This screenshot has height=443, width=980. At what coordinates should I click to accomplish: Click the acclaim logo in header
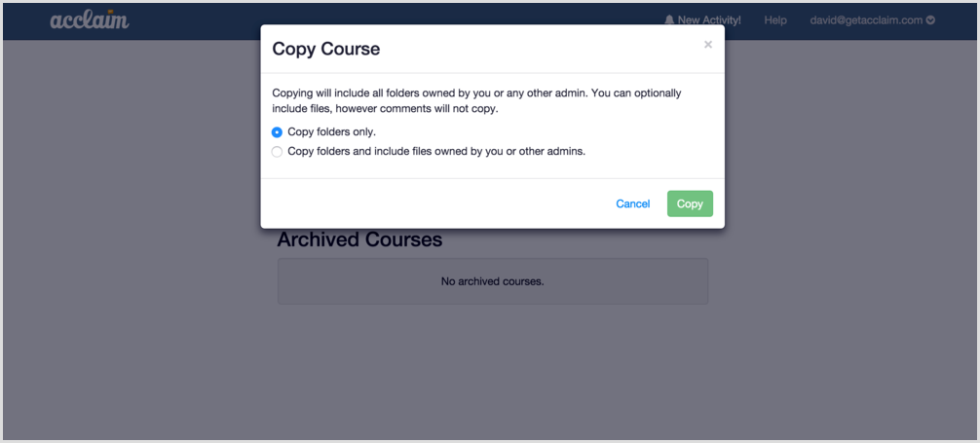(x=90, y=20)
